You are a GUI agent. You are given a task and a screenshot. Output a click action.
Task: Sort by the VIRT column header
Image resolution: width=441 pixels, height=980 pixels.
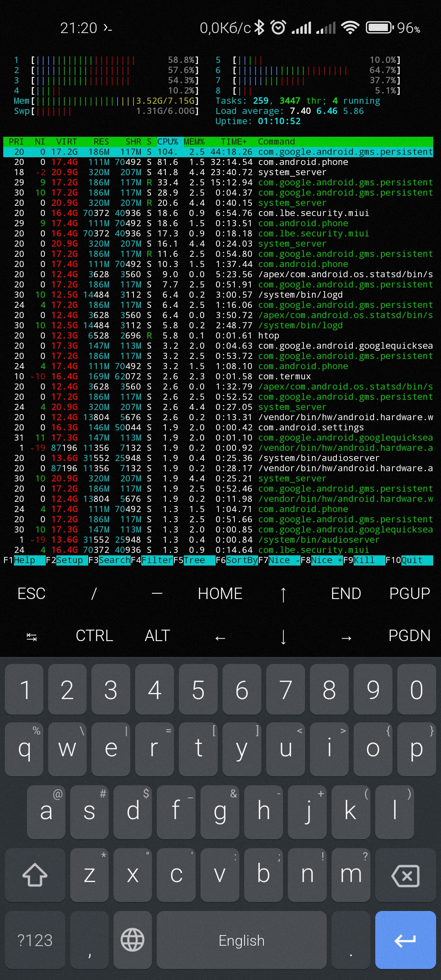pos(67,142)
